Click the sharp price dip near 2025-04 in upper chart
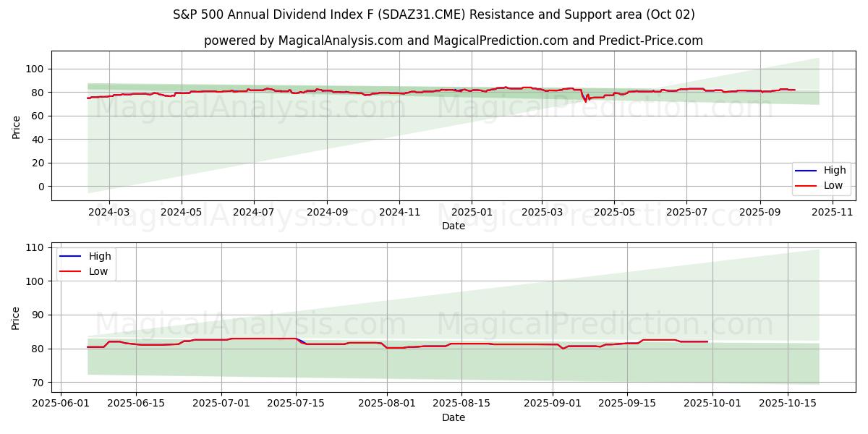This screenshot has height=434, width=868. [586, 101]
